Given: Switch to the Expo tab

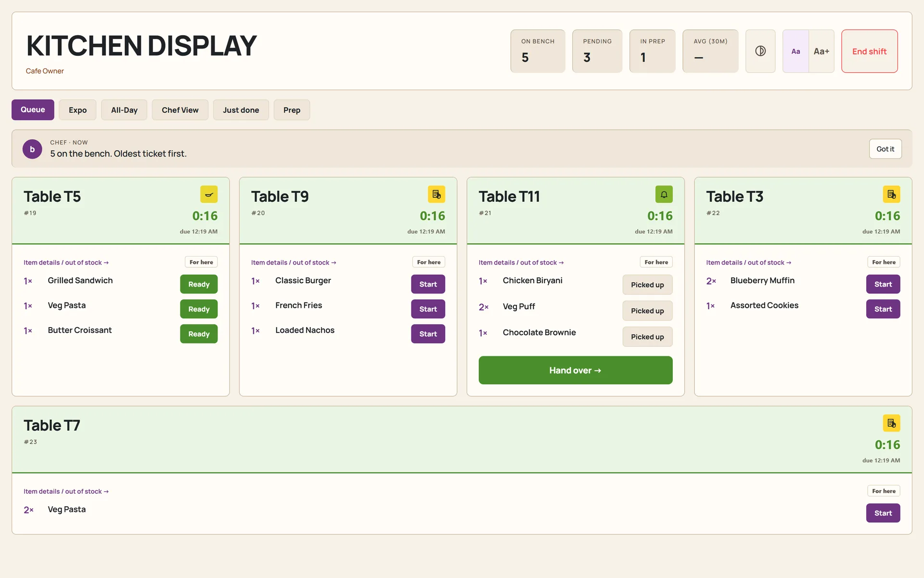Looking at the screenshot, I should [x=77, y=110].
